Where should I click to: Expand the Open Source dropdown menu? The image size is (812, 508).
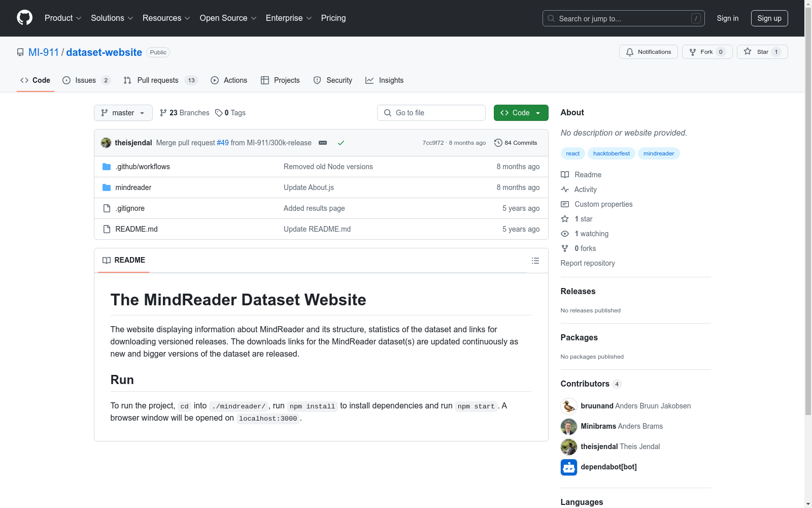coord(228,18)
